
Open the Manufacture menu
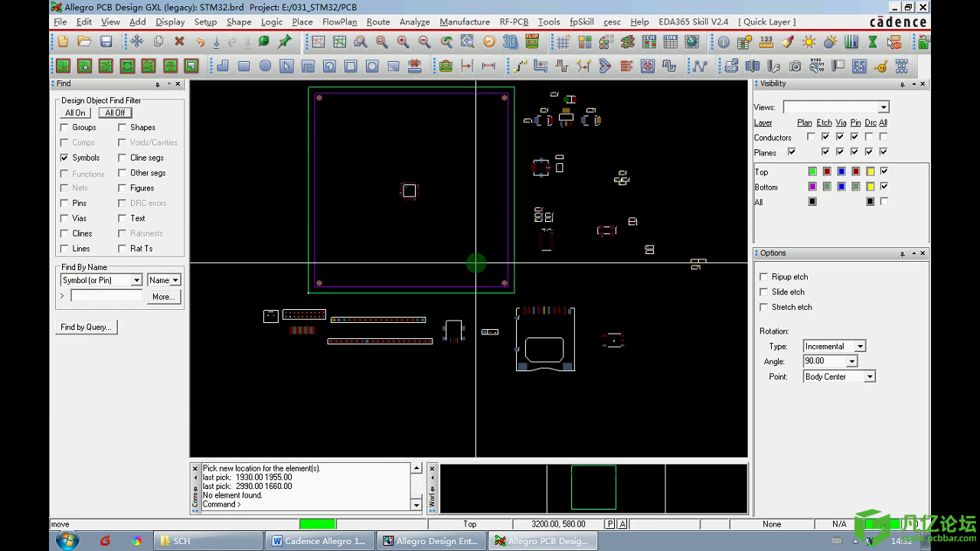[465, 21]
